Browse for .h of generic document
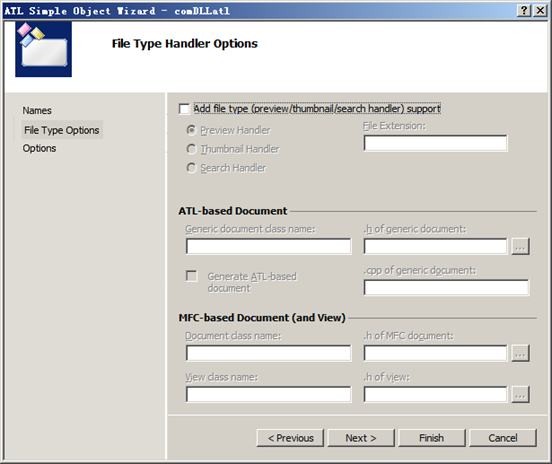Screen dimensions: 552x464 click(x=520, y=246)
